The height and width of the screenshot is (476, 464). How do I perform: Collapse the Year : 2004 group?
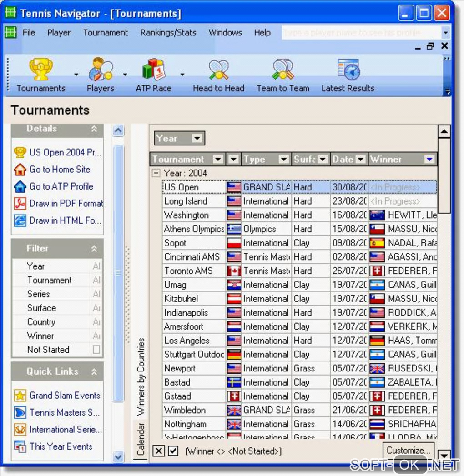[x=156, y=173]
